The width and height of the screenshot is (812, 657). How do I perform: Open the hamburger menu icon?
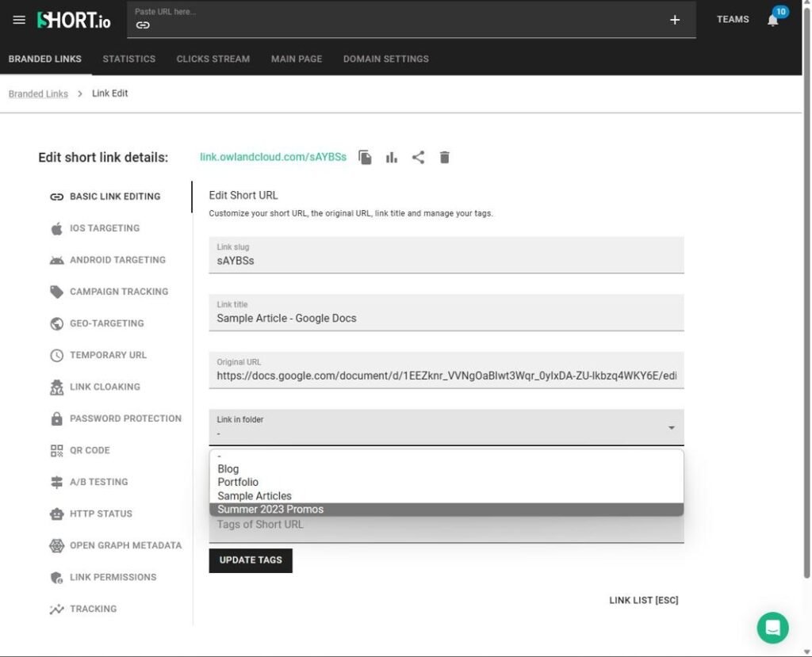pyautogui.click(x=19, y=20)
